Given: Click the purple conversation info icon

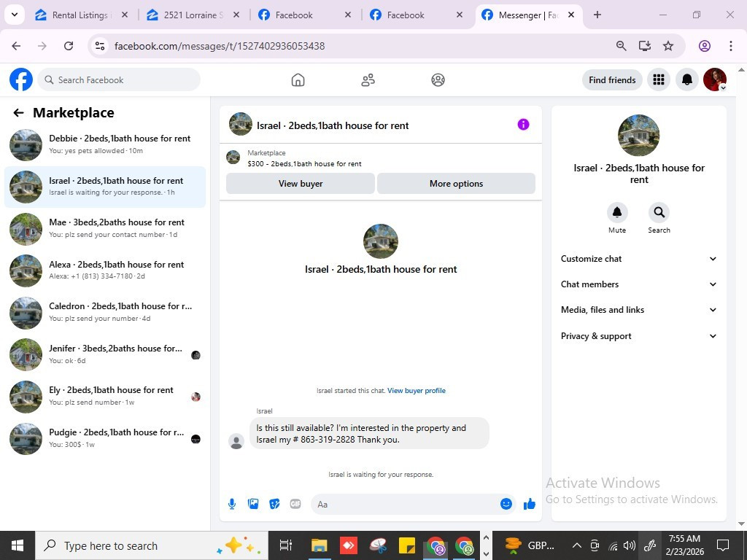Looking at the screenshot, I should click(523, 125).
